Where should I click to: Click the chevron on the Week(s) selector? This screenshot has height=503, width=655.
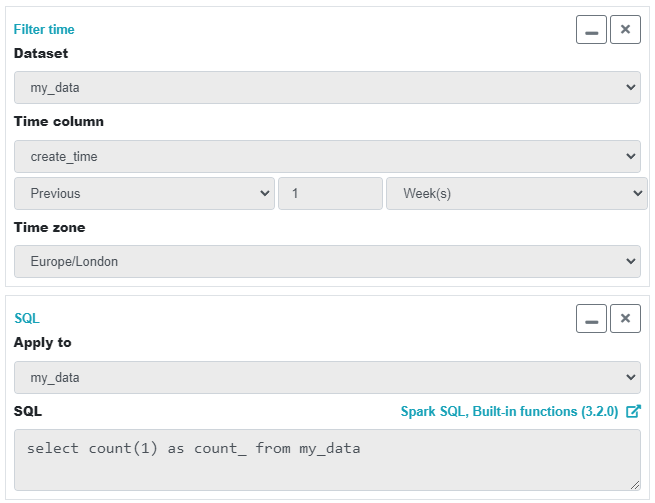point(637,193)
